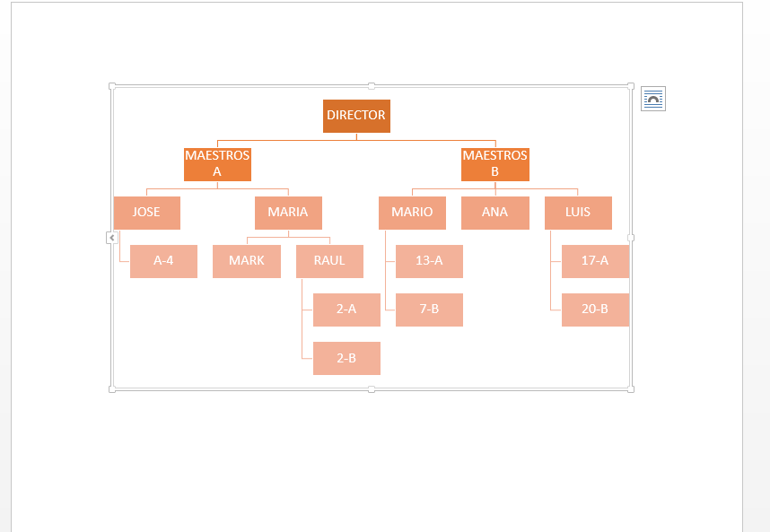Select the ANA shape

(495, 213)
